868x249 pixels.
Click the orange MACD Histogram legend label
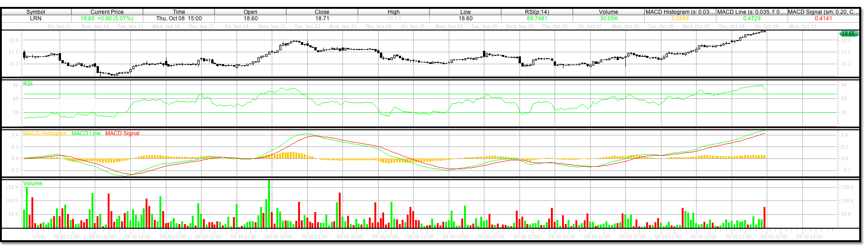(x=45, y=134)
